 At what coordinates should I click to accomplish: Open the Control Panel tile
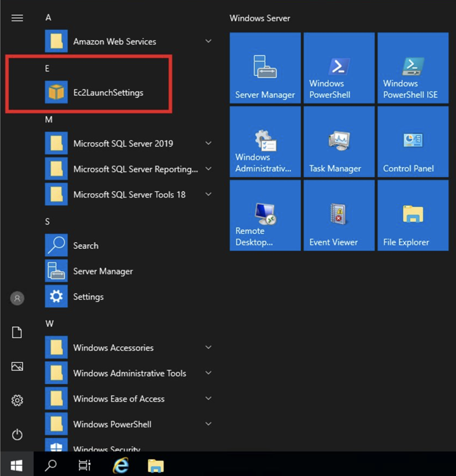413,142
